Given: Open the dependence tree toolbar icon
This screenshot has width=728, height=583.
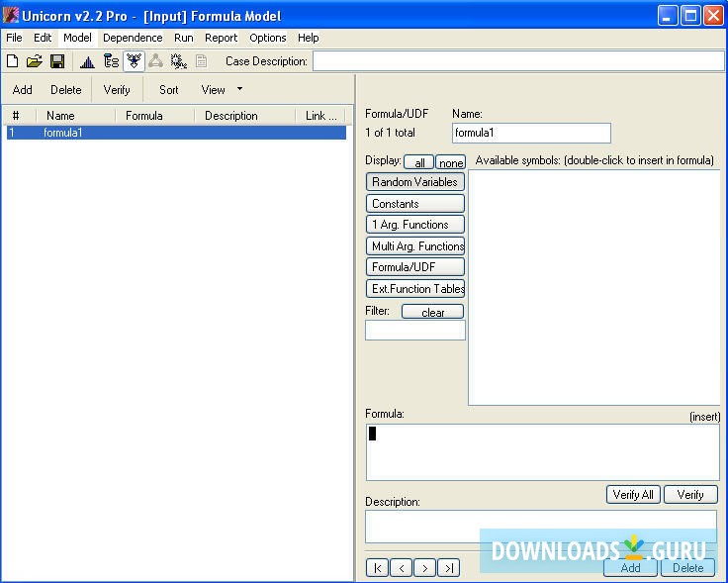Looking at the screenshot, I should (111, 61).
